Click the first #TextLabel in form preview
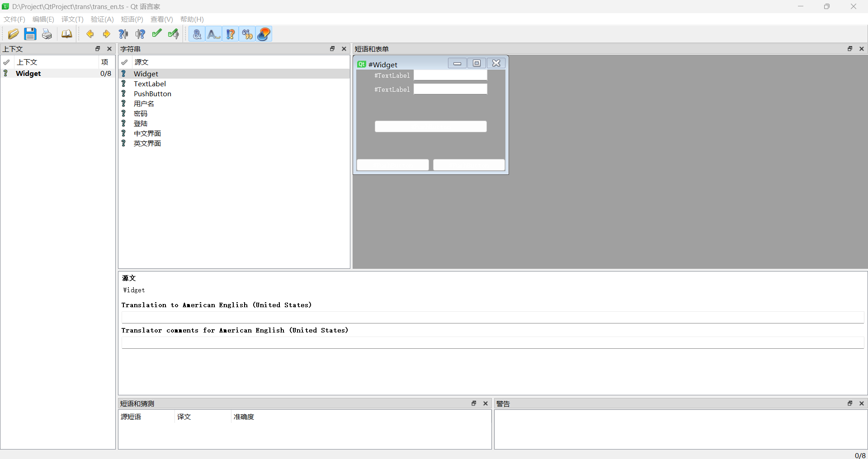Image resolution: width=868 pixels, height=459 pixels. coord(392,75)
